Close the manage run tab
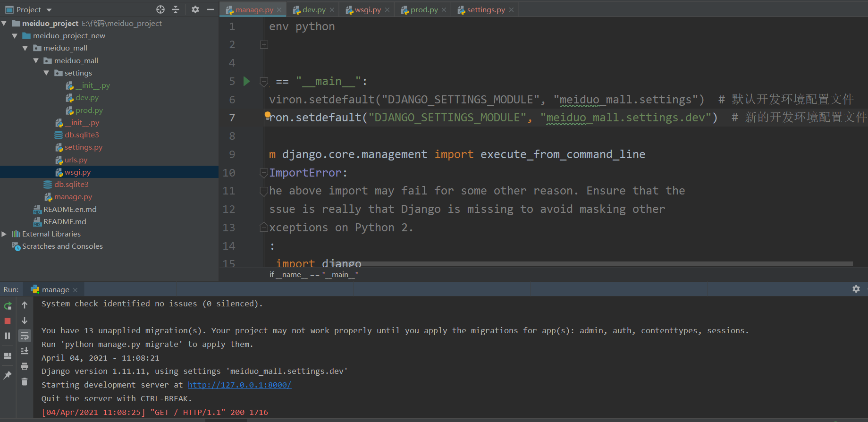The height and width of the screenshot is (422, 868). click(75, 290)
